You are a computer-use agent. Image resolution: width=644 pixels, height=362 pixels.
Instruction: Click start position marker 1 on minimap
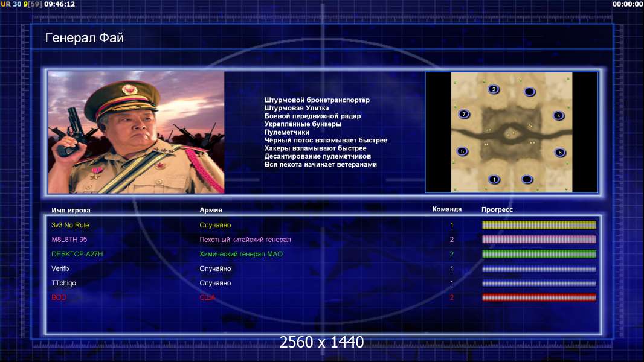click(494, 179)
